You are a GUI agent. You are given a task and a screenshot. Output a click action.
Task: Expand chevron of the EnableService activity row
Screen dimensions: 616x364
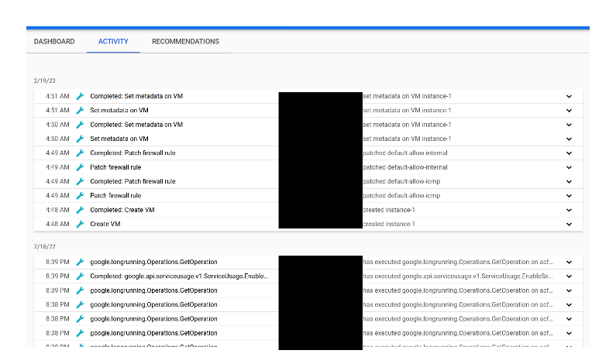569,276
